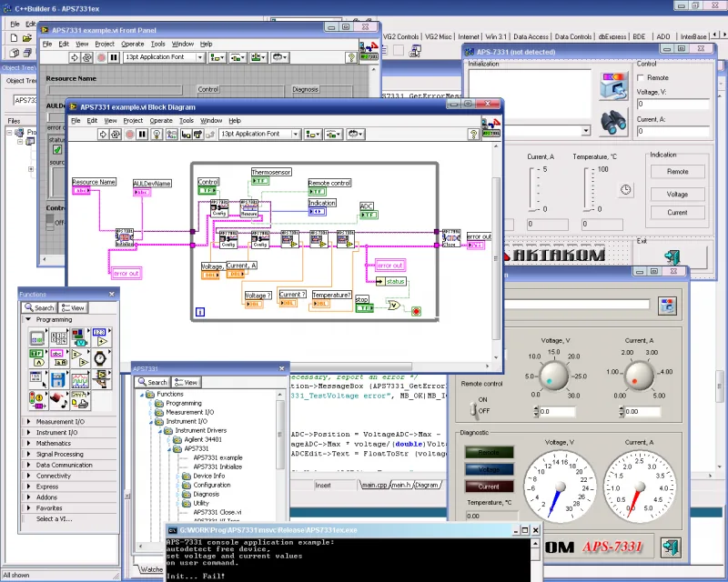The width and height of the screenshot is (728, 582).
Task: Click Current button in Indication group
Action: point(677,213)
